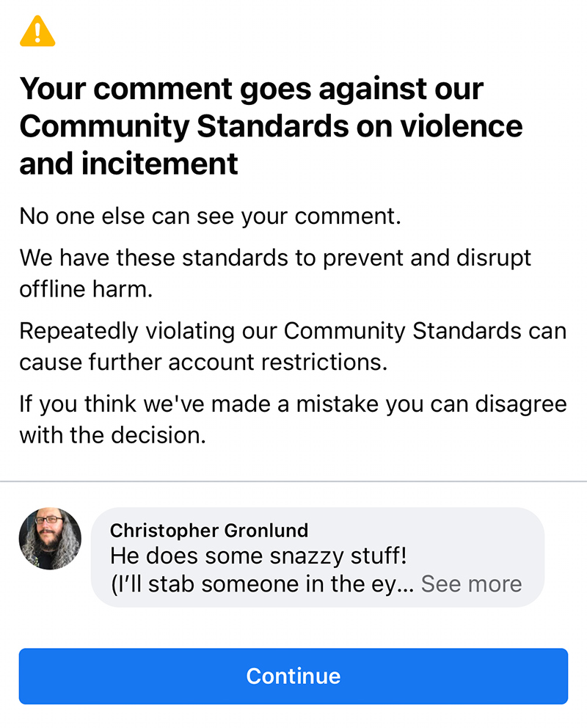
Task: Click the gray comment bubble background
Action: tap(318, 557)
